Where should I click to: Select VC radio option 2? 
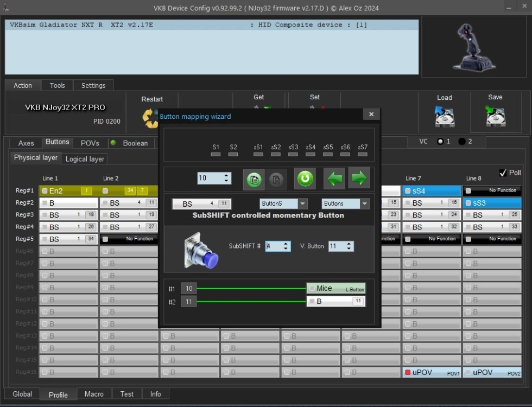(x=462, y=142)
